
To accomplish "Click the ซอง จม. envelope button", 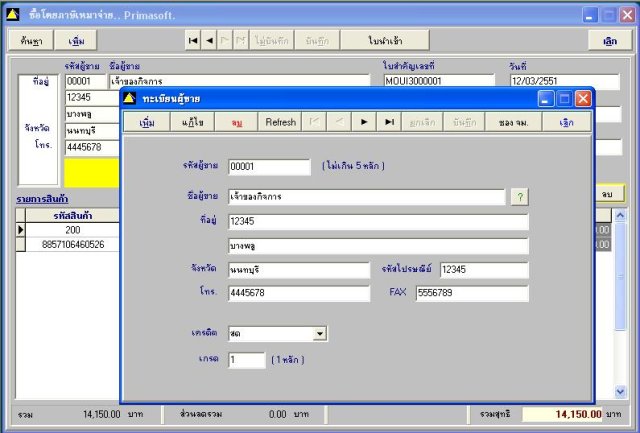I will 513,122.
